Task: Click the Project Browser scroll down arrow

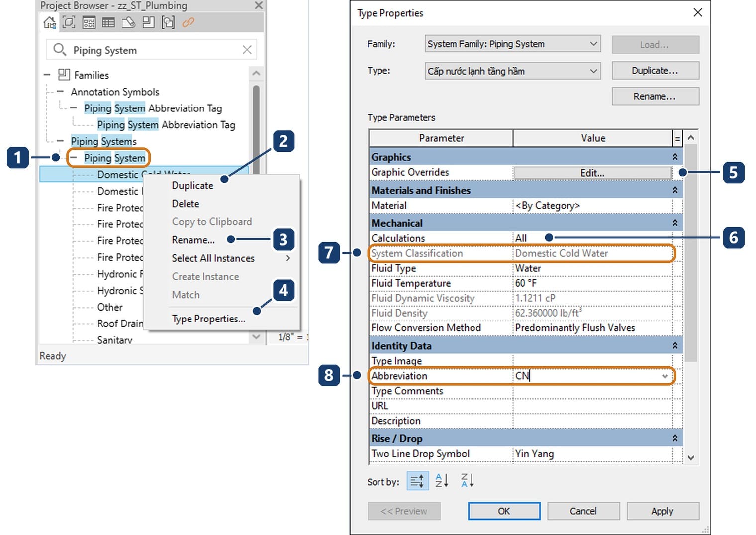Action: (256, 336)
